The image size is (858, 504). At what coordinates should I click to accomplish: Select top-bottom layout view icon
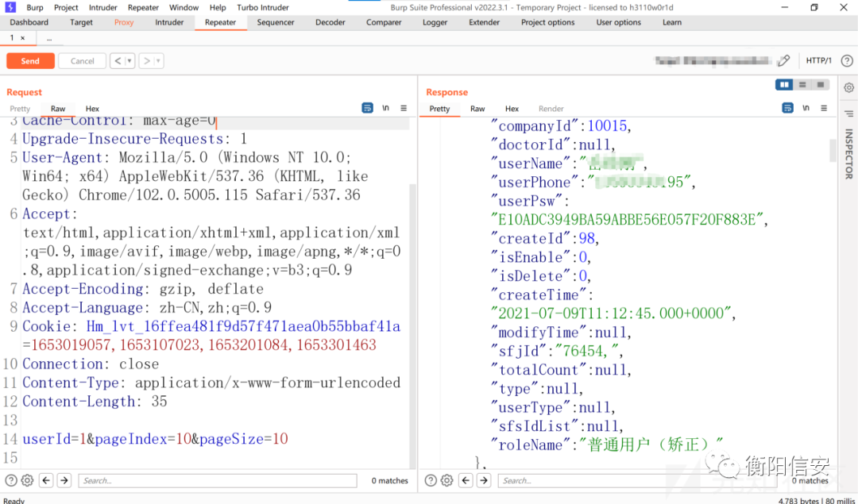802,85
